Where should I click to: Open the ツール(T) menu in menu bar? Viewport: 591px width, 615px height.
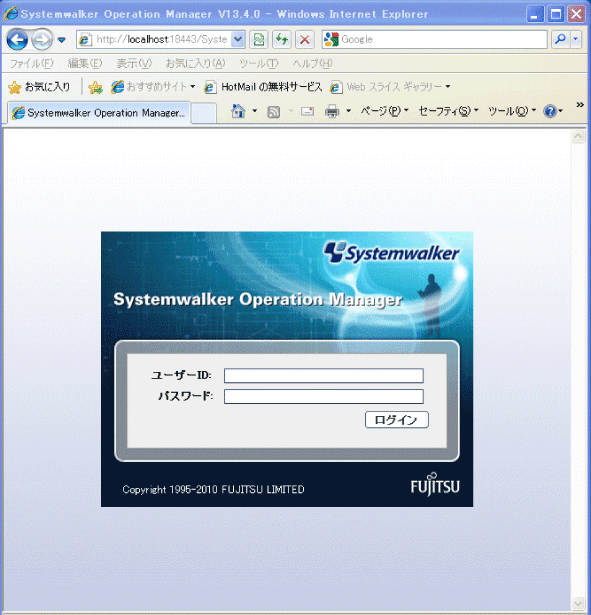pos(259,64)
